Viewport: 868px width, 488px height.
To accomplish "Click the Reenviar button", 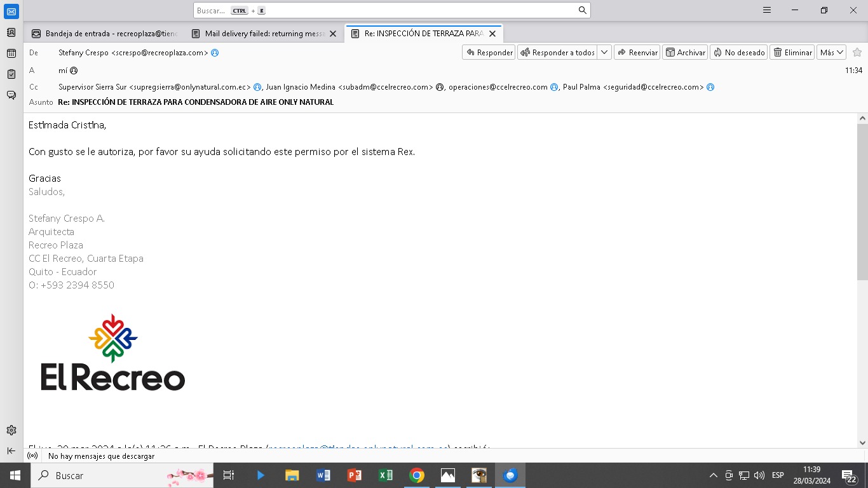I will [x=637, y=53].
